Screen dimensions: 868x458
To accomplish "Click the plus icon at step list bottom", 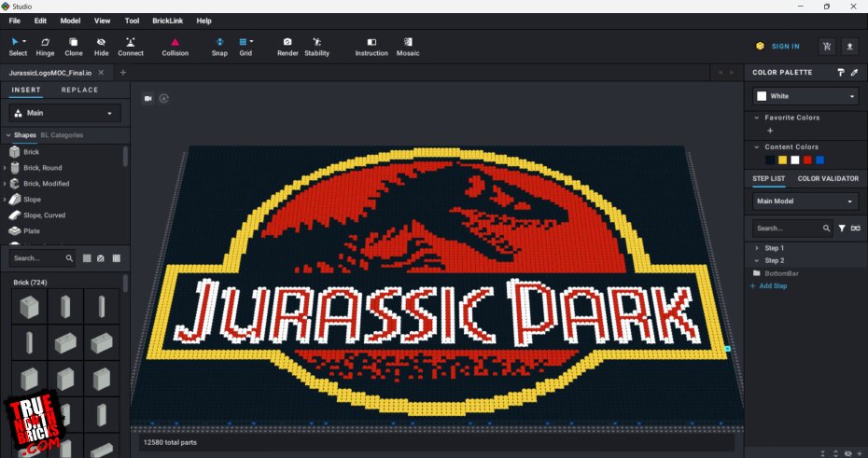I will pyautogui.click(x=860, y=453).
